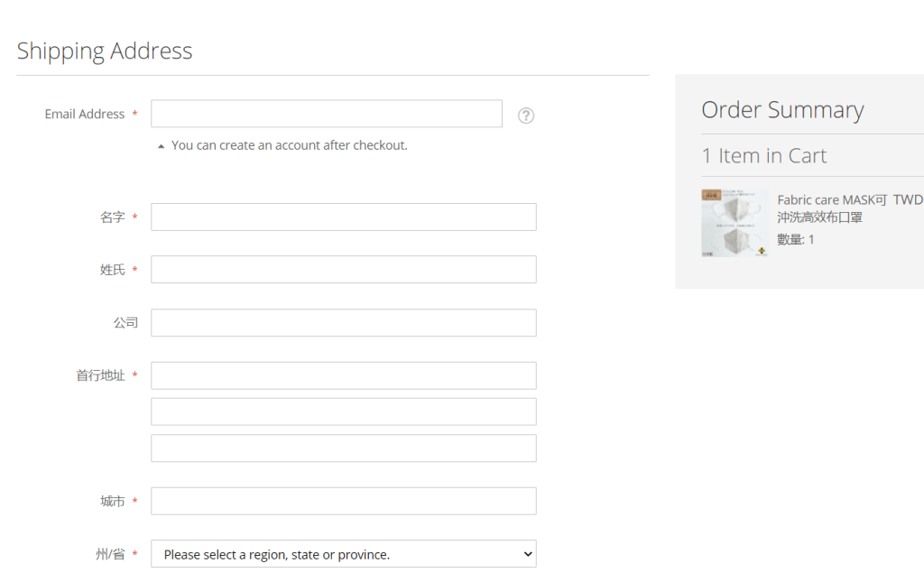Click the 公司 company field
Image resolution: width=924 pixels, height=582 pixels.
[343, 323]
